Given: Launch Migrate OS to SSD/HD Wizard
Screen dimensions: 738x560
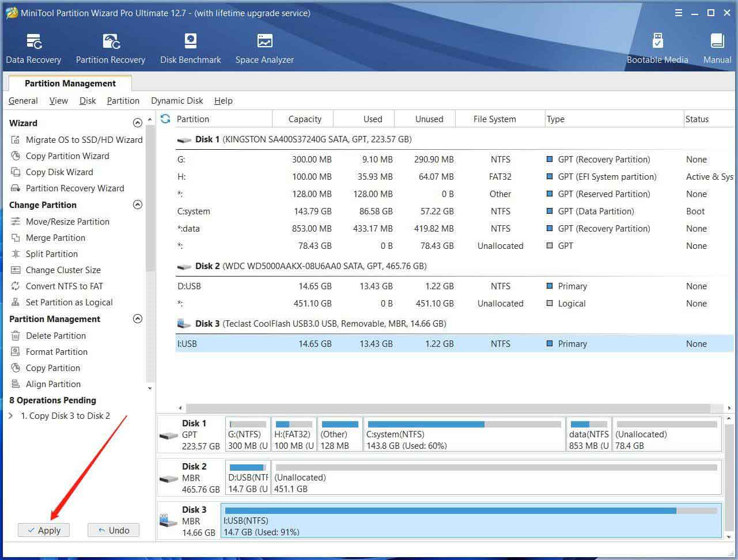Looking at the screenshot, I should coord(76,139).
